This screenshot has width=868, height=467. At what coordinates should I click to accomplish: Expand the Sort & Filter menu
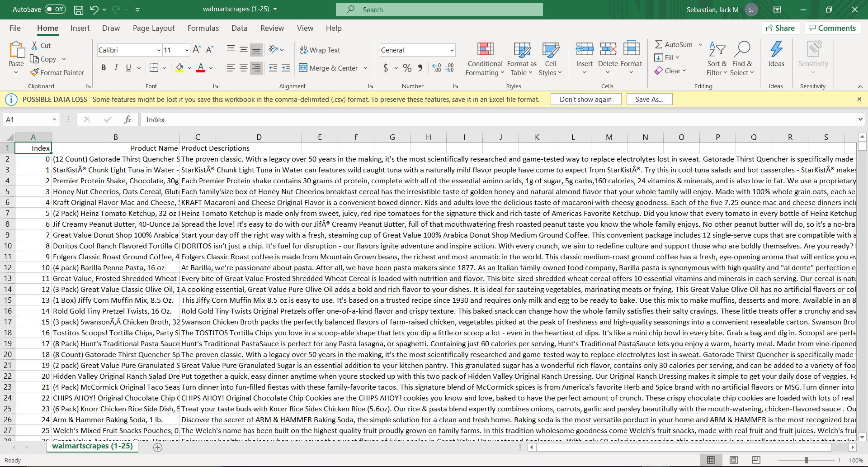(717, 59)
